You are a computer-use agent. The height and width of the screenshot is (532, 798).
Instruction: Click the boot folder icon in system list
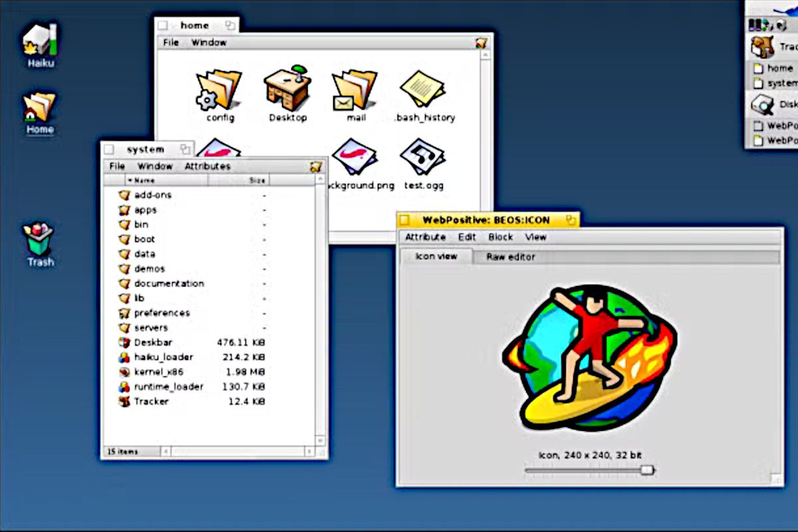[124, 239]
